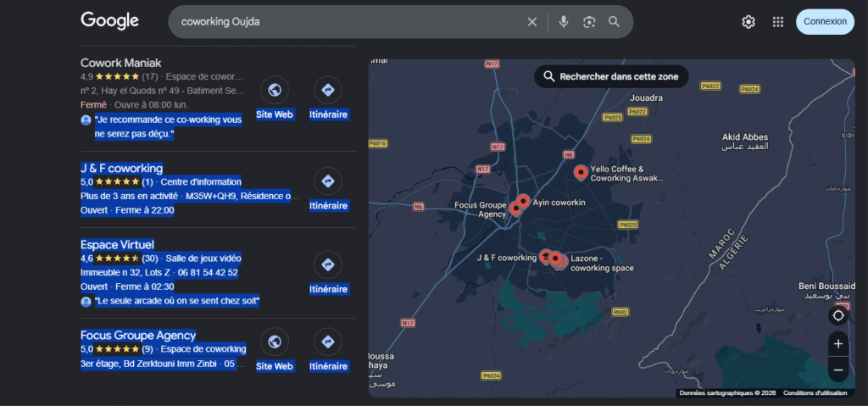Screen dimensions: 868x406
Task: Click Rechercher dans cette zone button
Action: (x=611, y=76)
